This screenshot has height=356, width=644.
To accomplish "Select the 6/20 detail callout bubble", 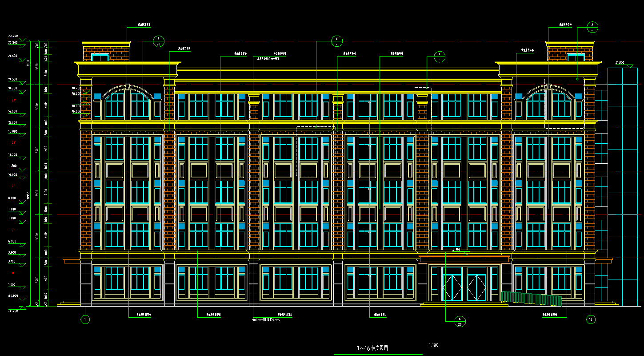I will [460, 322].
